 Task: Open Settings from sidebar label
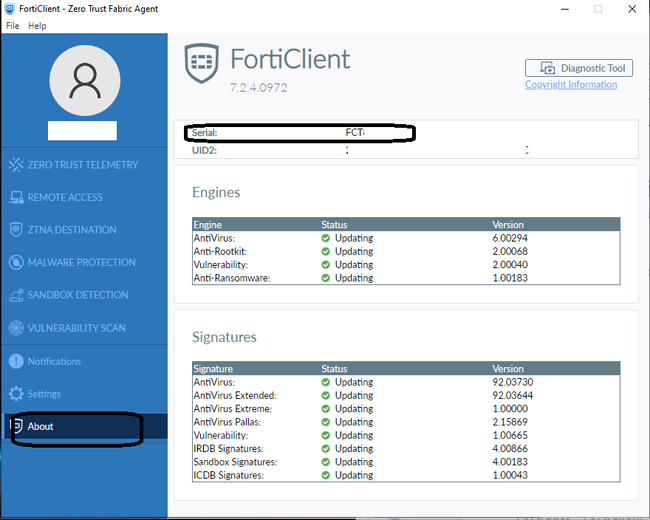44,394
